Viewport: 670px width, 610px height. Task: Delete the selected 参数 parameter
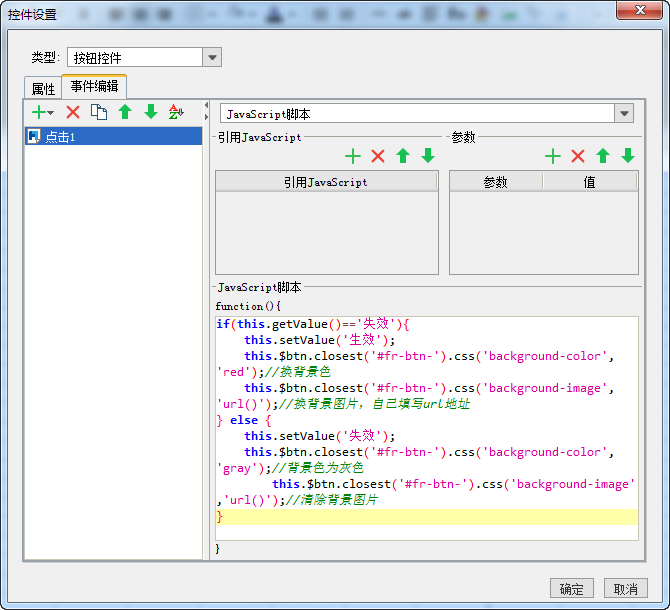click(x=578, y=156)
